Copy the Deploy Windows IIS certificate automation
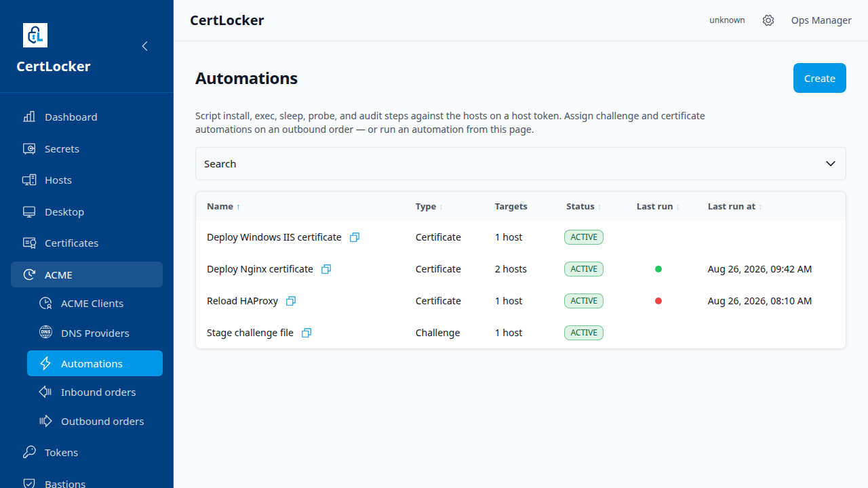 (355, 237)
